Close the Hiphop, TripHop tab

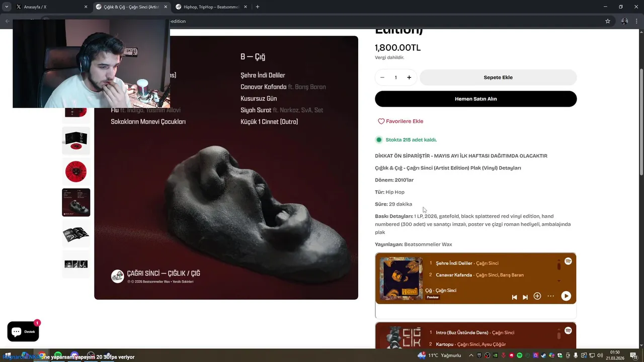(x=246, y=7)
